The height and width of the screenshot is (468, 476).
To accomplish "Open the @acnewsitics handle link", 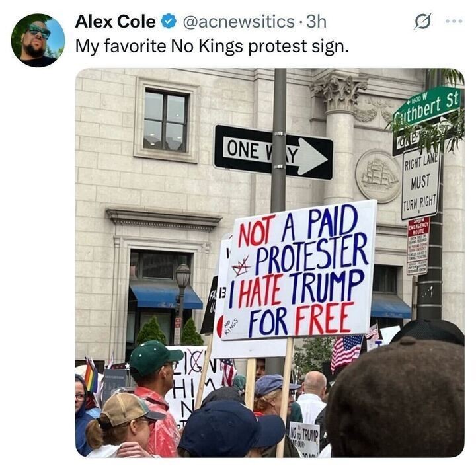I will (238, 22).
